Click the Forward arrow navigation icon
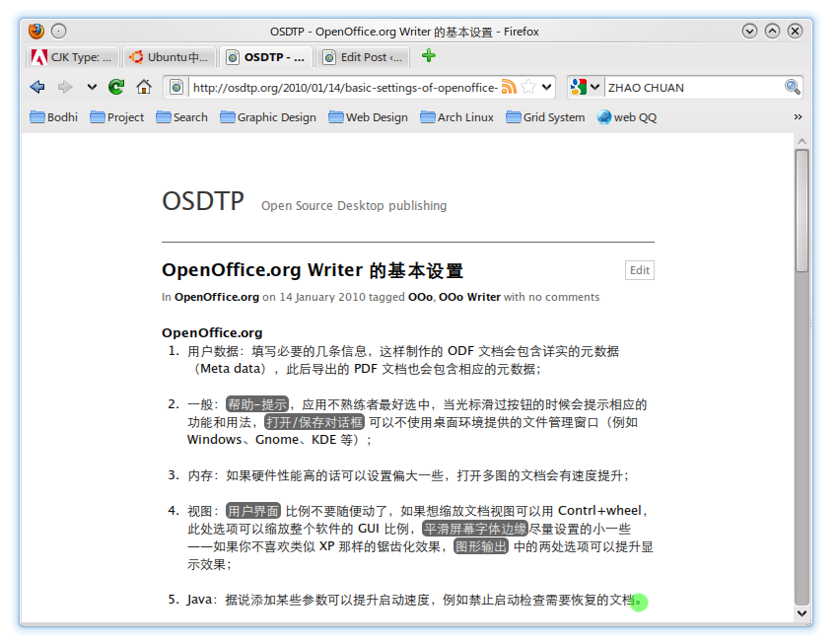This screenshot has width=837, height=644. 65,87
